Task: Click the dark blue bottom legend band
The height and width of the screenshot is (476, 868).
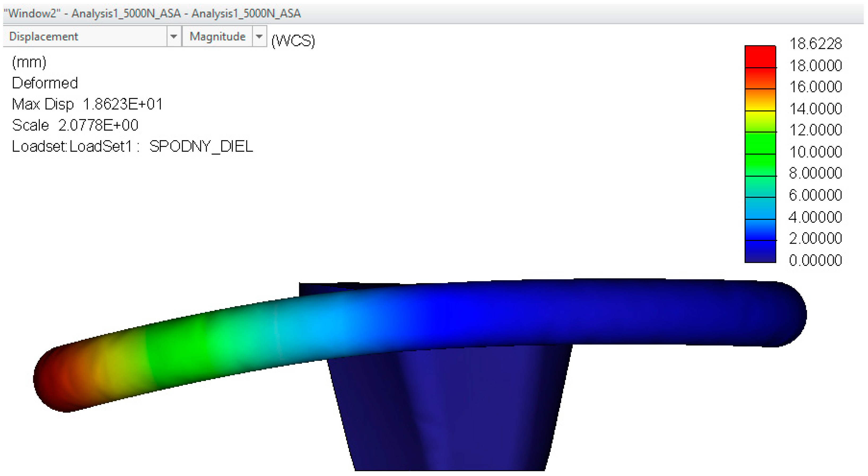Action: coord(760,251)
